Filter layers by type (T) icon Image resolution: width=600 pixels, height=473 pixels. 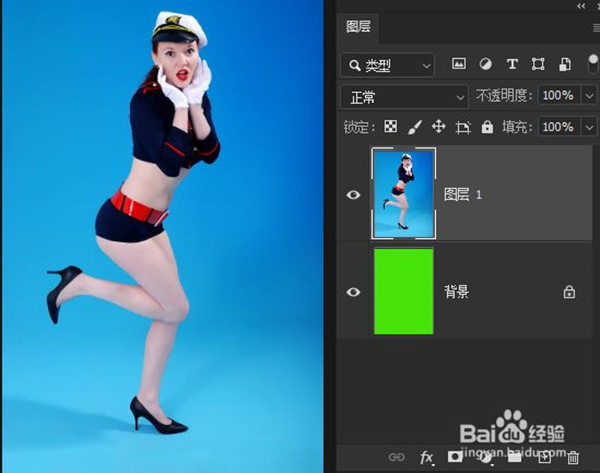[x=512, y=64]
